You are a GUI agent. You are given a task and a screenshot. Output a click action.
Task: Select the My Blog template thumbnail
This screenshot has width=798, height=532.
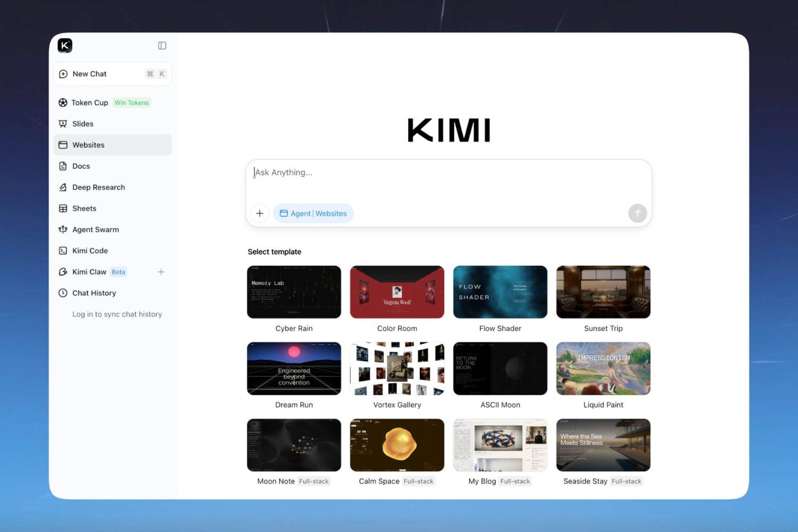[500, 445]
